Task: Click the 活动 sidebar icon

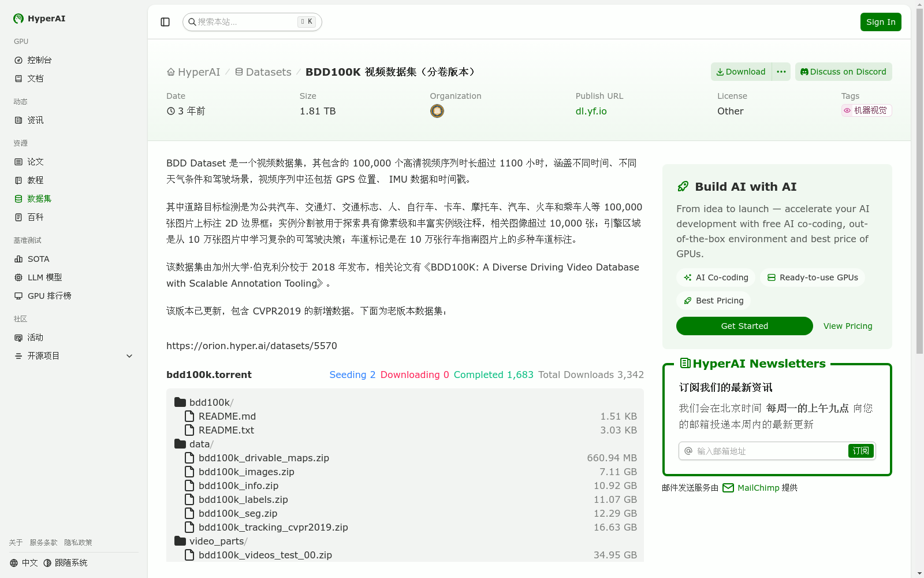Action: coord(18,338)
